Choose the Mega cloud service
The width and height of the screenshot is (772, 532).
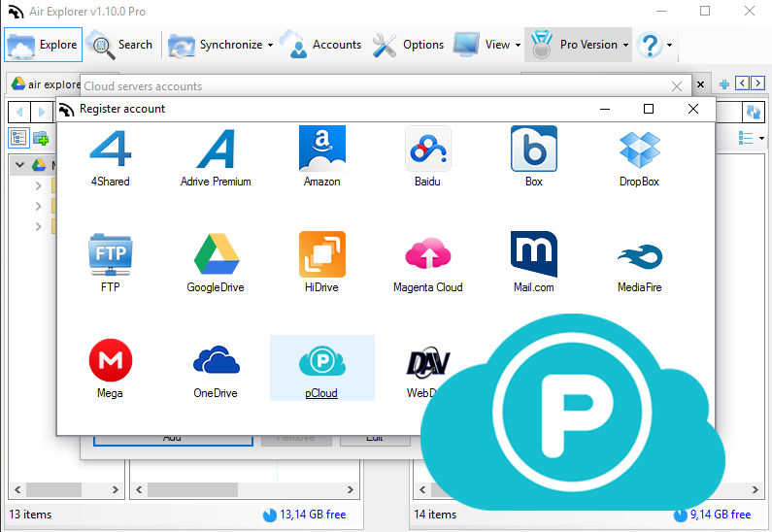pyautogui.click(x=111, y=360)
